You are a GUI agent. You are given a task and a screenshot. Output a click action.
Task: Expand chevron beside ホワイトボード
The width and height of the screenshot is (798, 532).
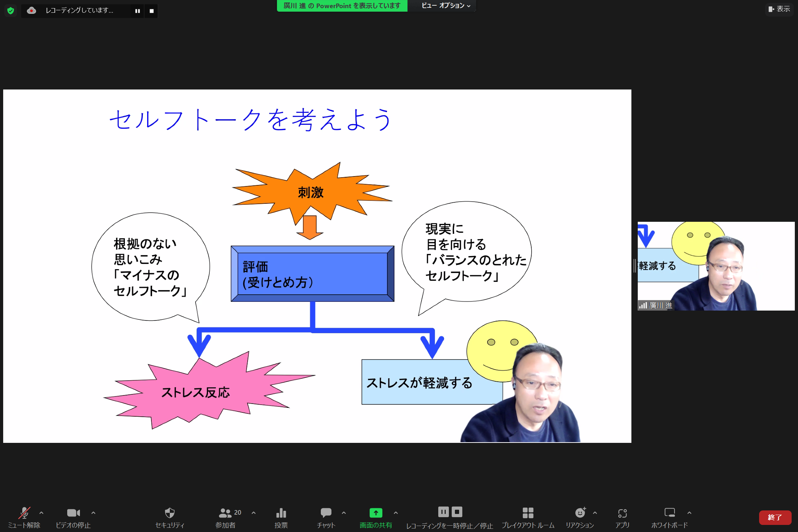click(689, 513)
